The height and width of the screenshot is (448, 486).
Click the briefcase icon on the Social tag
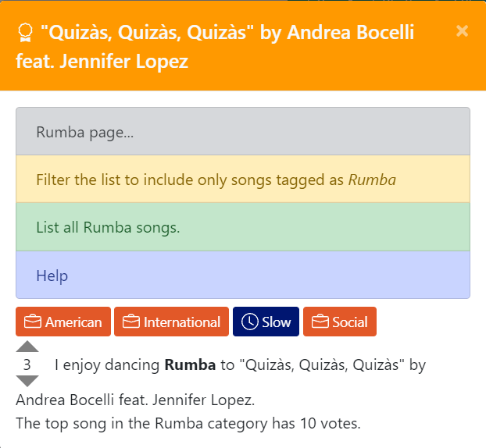tap(320, 322)
